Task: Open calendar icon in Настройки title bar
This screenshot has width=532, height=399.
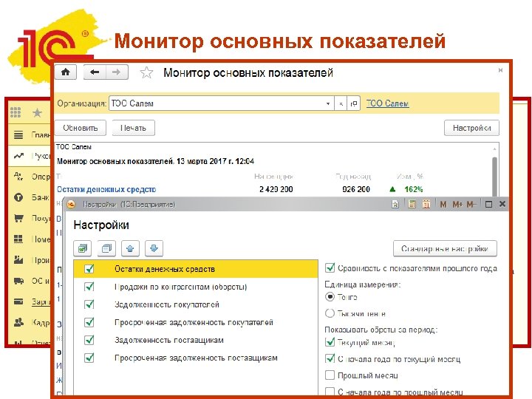Action: coord(426,204)
